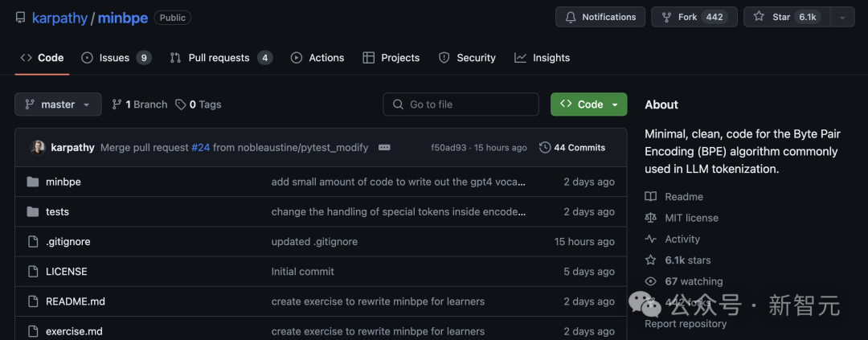
Task: Click the Notifications button
Action: tap(600, 17)
